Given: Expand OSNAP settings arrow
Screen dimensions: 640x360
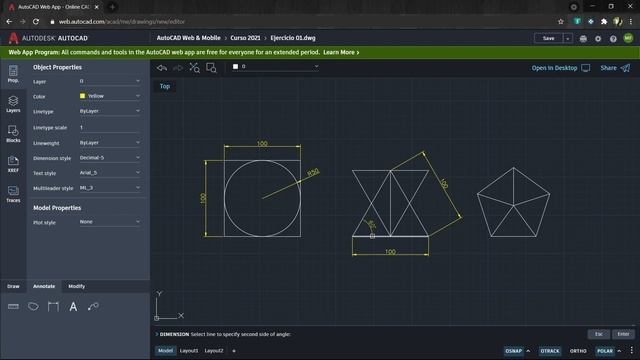Looking at the screenshot, I should pos(528,351).
